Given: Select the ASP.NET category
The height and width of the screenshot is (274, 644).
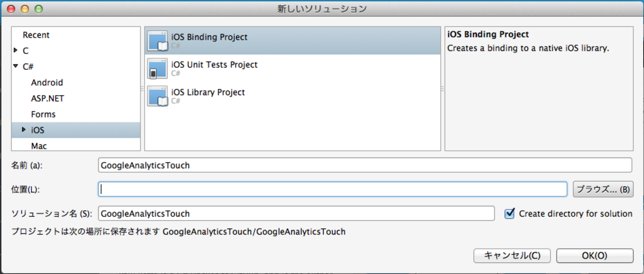Looking at the screenshot, I should pos(48,99).
